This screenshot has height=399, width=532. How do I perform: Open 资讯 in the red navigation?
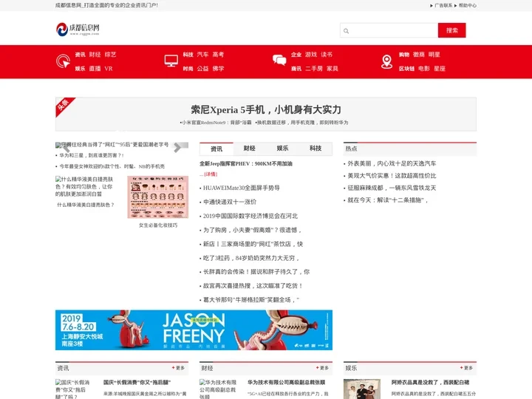[x=80, y=55]
